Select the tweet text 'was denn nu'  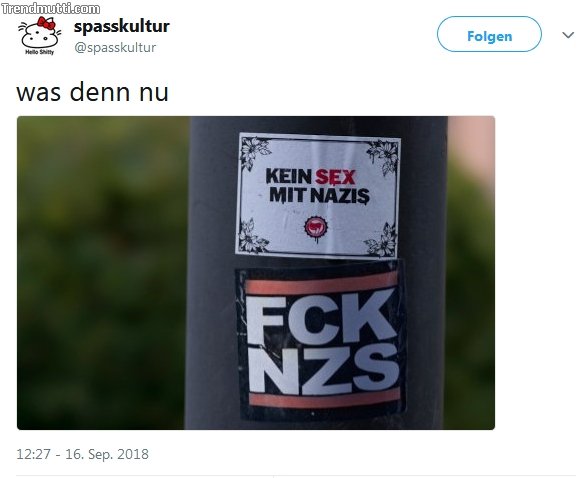pos(92,92)
